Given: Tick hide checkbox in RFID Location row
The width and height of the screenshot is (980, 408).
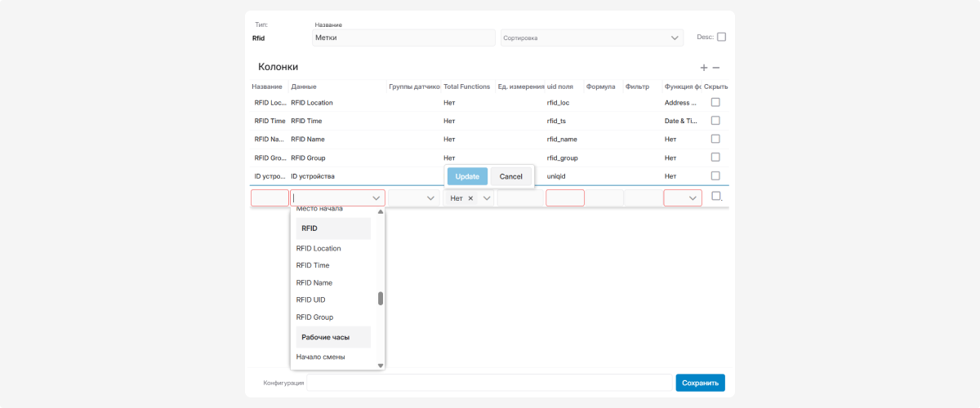Looking at the screenshot, I should (x=715, y=102).
